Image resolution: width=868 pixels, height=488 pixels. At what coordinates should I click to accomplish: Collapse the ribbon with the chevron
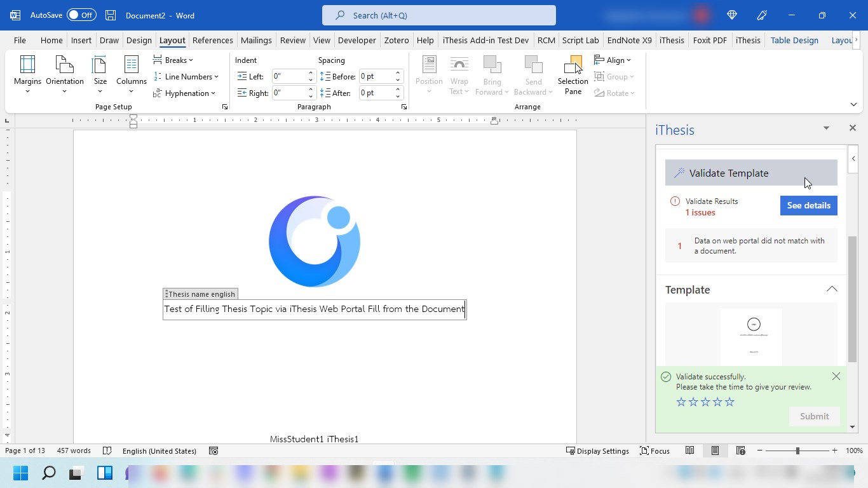click(x=853, y=105)
